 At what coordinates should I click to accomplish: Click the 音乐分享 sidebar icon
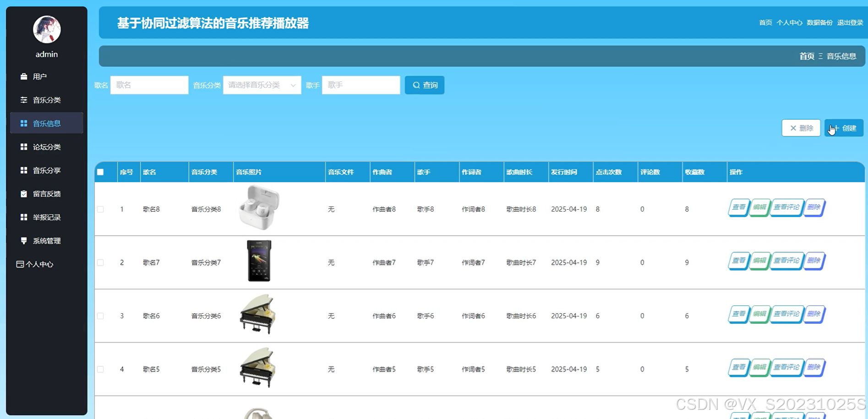pyautogui.click(x=24, y=170)
